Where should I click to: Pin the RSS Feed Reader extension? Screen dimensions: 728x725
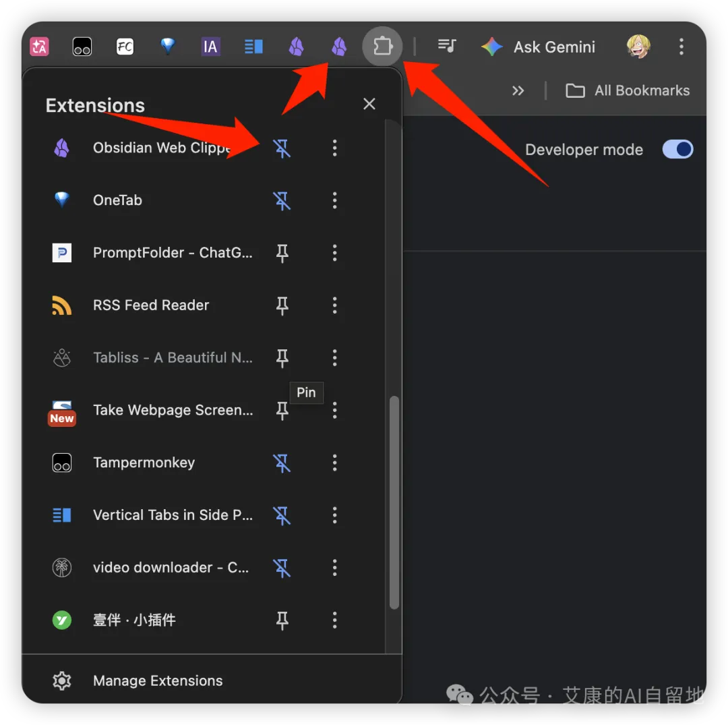coord(282,306)
